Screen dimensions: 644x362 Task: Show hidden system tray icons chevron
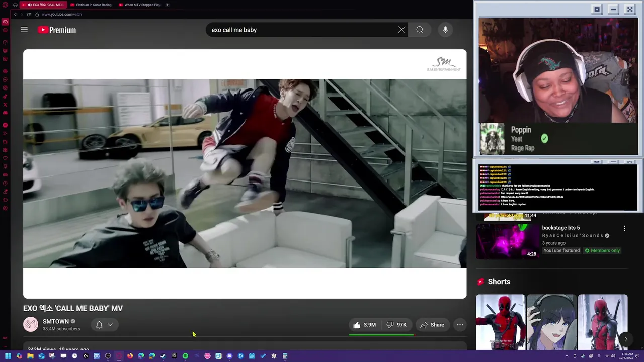(x=567, y=356)
